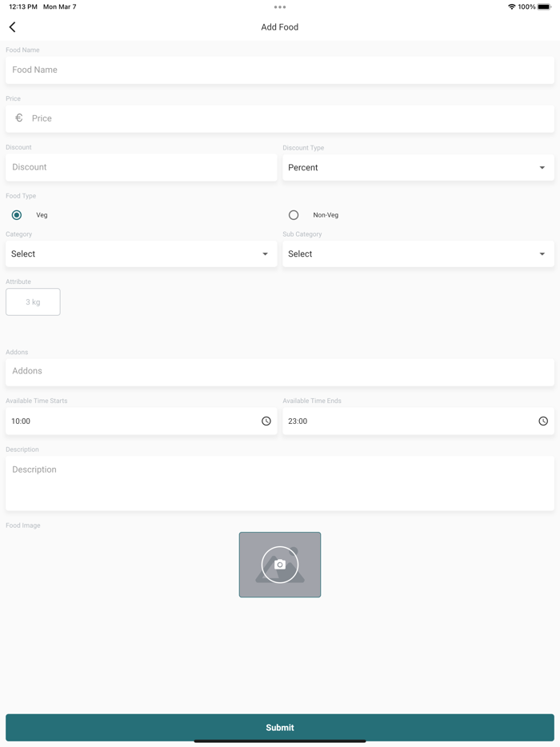Open the Category Select dropdown

point(141,254)
